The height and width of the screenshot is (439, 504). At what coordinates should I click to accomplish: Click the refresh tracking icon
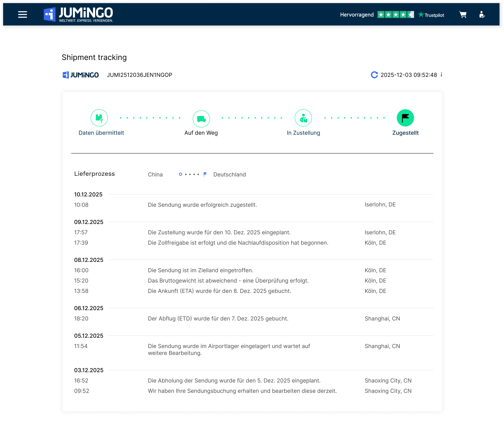tap(374, 75)
